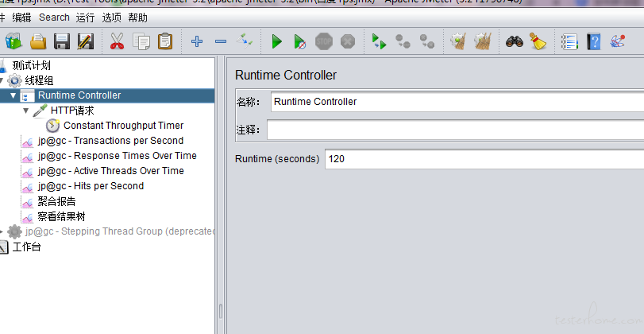Image resolution: width=644 pixels, height=334 pixels.
Task: Open the 帮助 menu
Action: [x=137, y=17]
